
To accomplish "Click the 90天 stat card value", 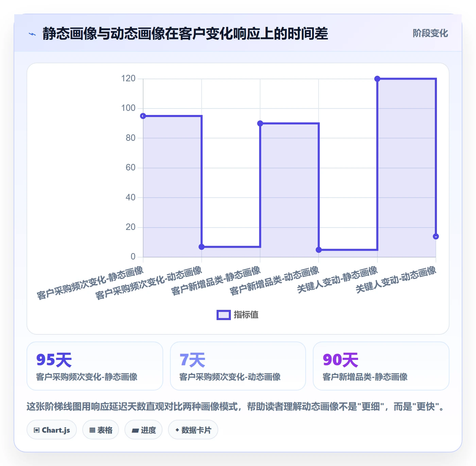I will [341, 360].
